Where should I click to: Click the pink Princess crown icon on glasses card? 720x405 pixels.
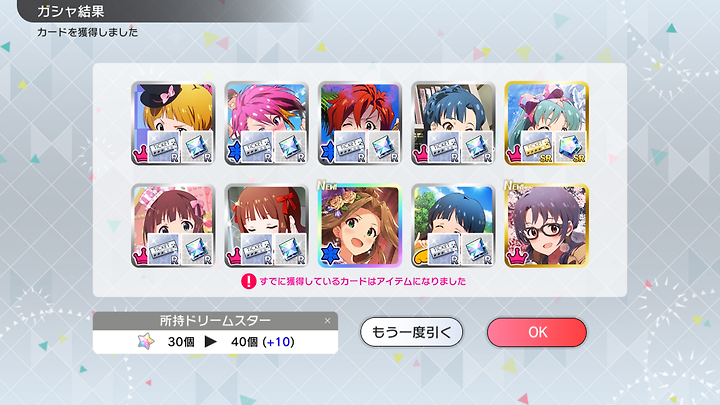pos(515,256)
